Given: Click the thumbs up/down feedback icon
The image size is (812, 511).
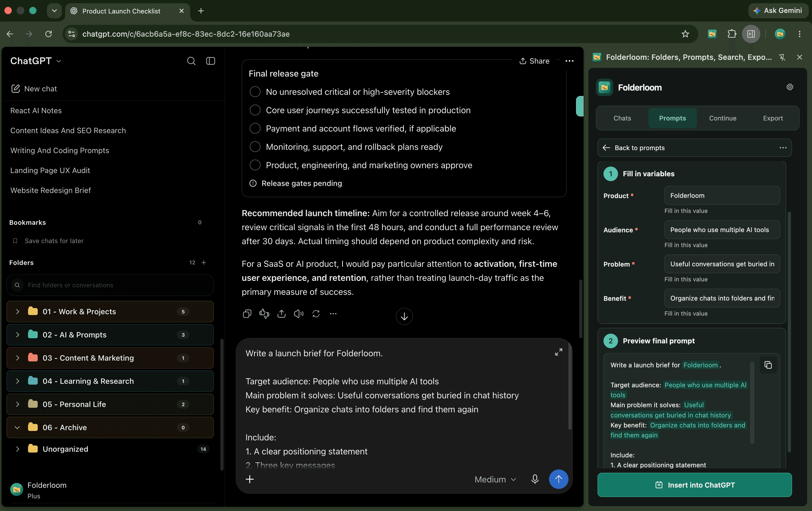Looking at the screenshot, I should coord(264,314).
